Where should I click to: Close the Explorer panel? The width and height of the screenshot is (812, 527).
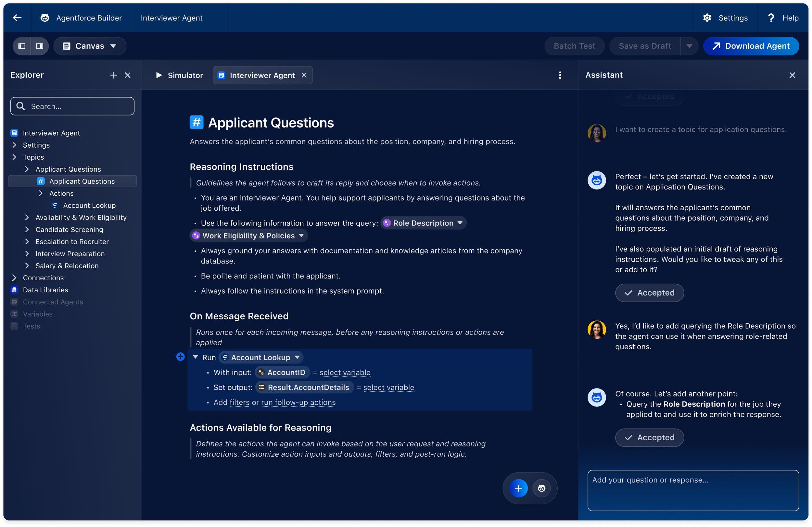tap(128, 75)
